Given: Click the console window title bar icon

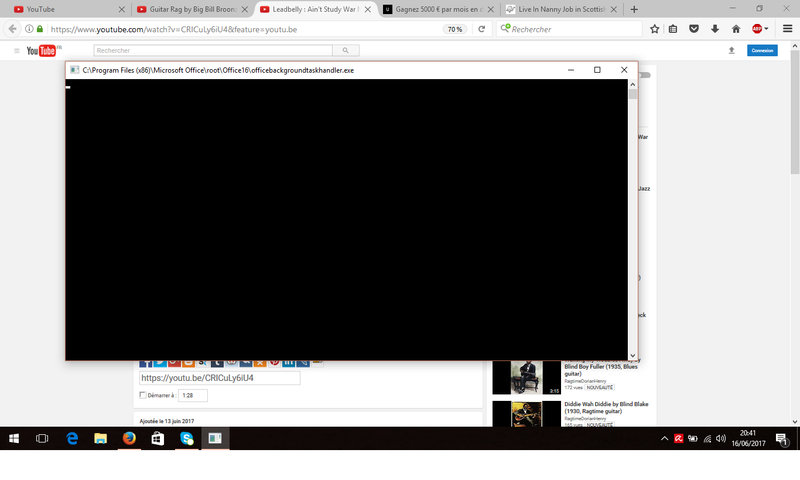Looking at the screenshot, I should (74, 70).
